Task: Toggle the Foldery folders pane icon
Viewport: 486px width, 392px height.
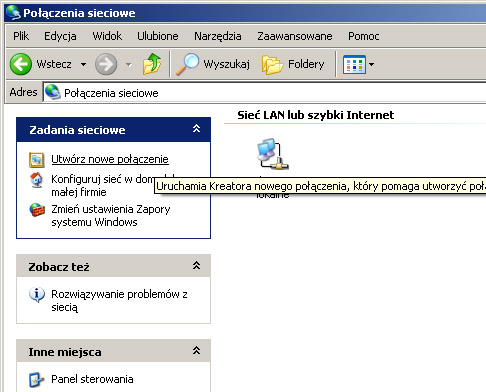Action: pos(272,64)
